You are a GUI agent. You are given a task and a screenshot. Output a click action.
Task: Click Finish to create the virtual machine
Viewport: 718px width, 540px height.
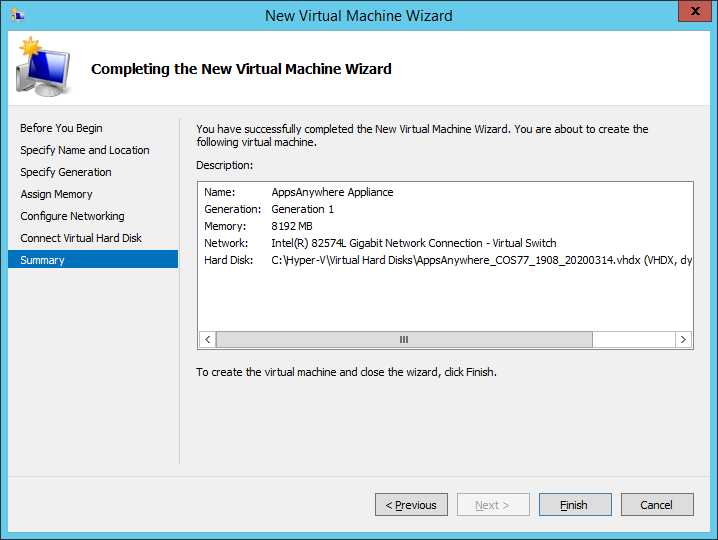[x=574, y=505]
